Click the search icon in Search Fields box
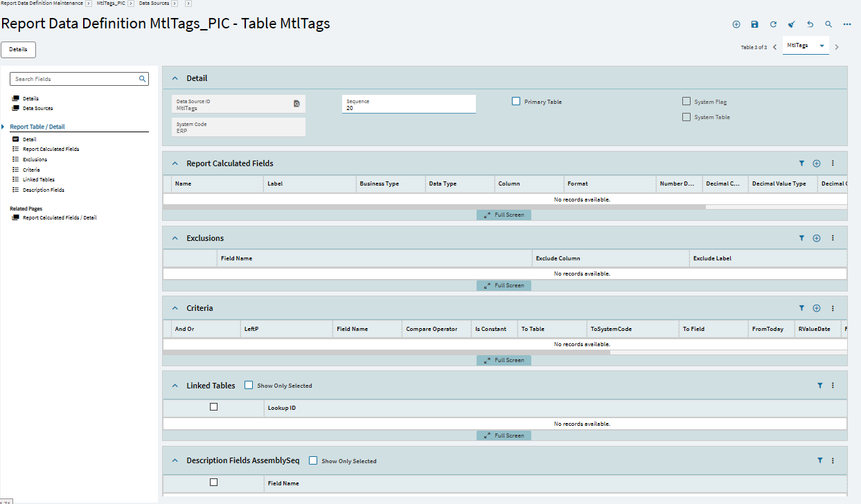The width and height of the screenshot is (861, 504). pyautogui.click(x=142, y=79)
